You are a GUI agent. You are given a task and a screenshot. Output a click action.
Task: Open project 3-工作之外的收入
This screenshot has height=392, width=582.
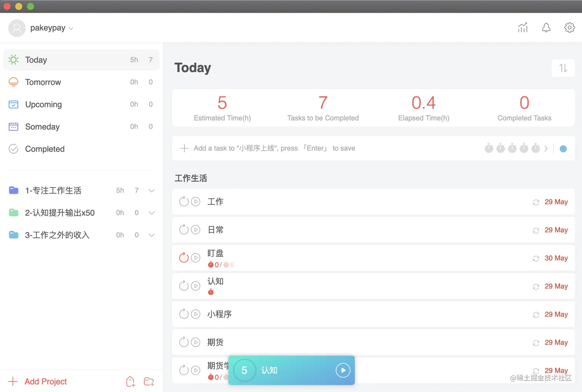click(57, 235)
